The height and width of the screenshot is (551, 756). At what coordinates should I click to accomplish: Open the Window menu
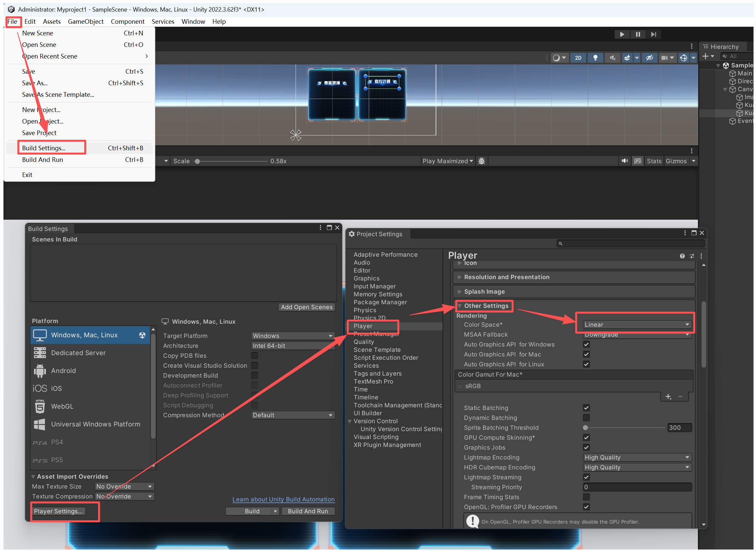point(193,22)
